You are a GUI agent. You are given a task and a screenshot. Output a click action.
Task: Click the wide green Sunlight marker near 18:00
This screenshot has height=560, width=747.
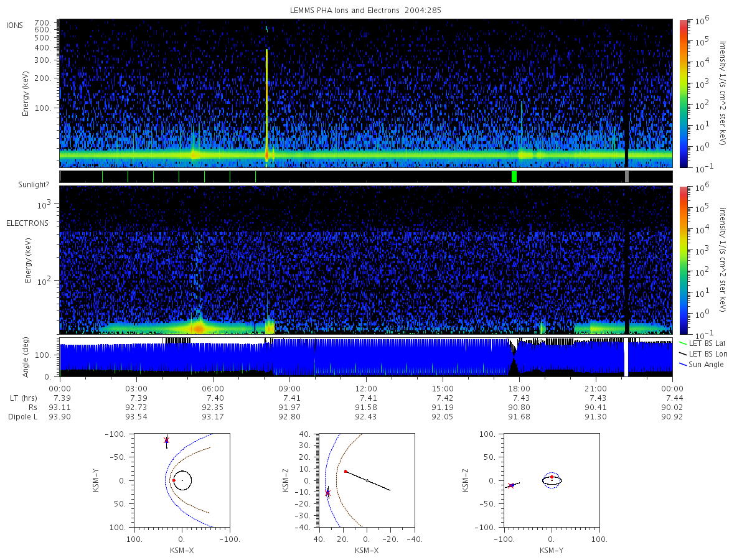514,177
